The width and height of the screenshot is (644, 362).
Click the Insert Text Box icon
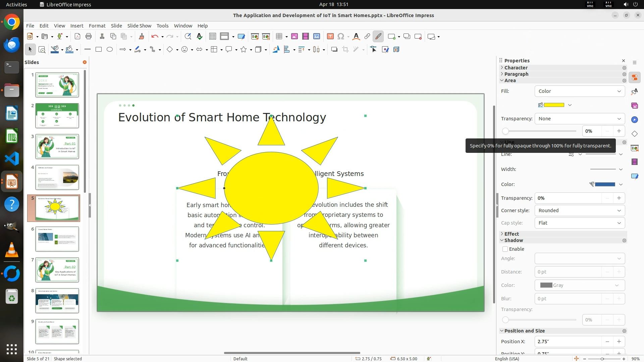click(330, 37)
